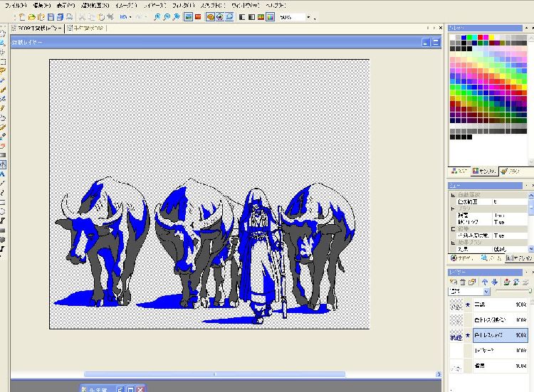
Task: Move layer up with blue up arrow
Action: (x=483, y=282)
